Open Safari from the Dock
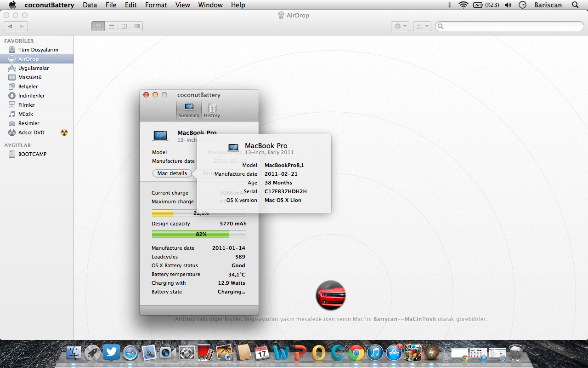The height and width of the screenshot is (368, 588). (x=130, y=353)
